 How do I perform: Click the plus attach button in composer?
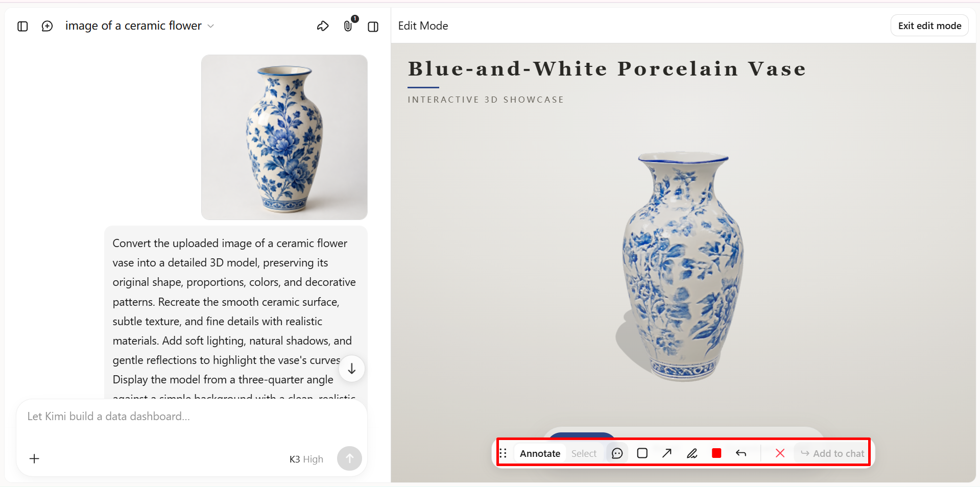pos(34,459)
